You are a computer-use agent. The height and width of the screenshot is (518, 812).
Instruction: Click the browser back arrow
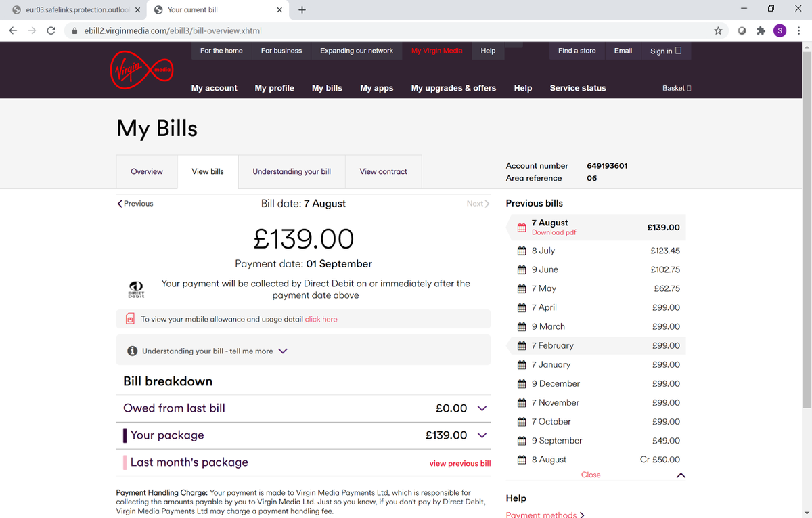[x=14, y=30]
